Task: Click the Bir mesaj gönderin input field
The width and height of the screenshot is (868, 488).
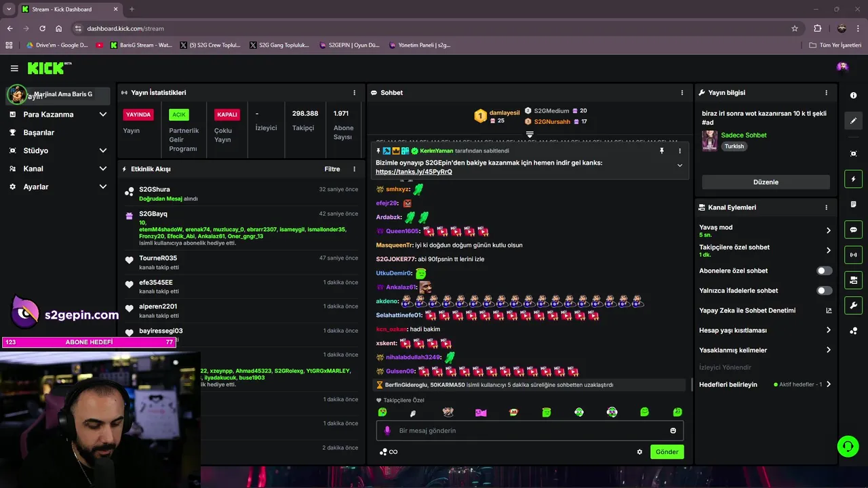Action: pos(530,430)
